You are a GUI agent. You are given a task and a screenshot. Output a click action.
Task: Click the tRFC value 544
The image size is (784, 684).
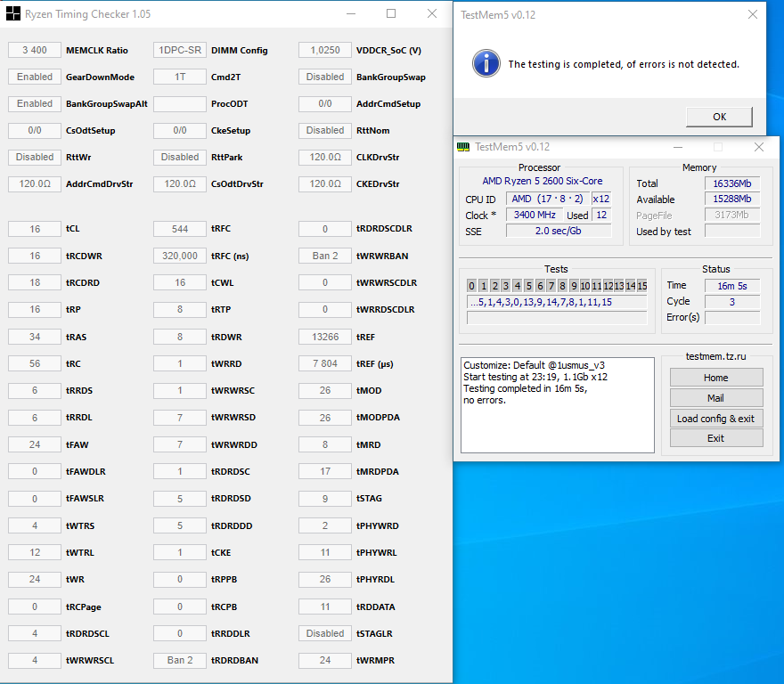pyautogui.click(x=180, y=229)
